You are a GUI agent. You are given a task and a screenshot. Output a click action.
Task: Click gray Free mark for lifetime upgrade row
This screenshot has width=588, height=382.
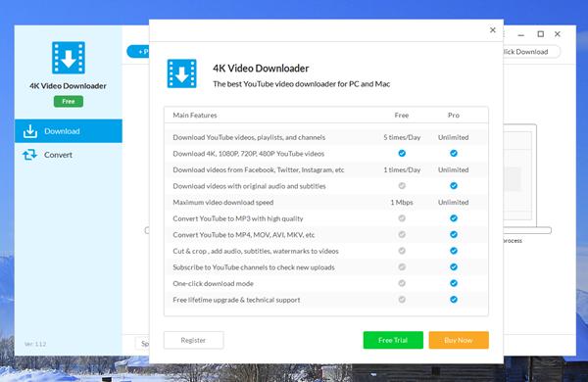(x=402, y=300)
